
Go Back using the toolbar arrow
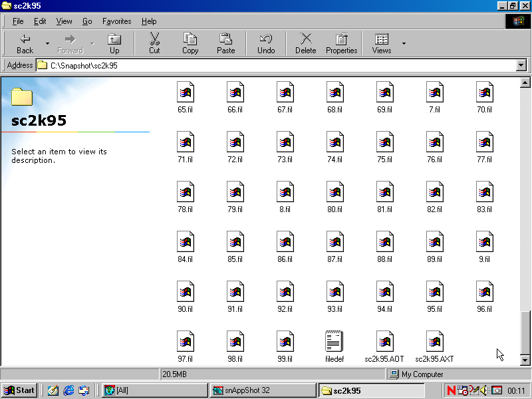(x=25, y=43)
